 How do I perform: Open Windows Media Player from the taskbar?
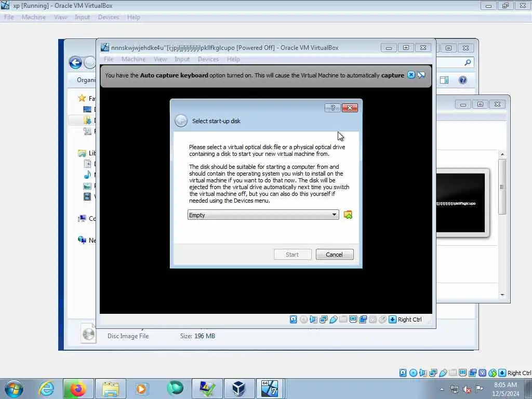[x=141, y=389]
